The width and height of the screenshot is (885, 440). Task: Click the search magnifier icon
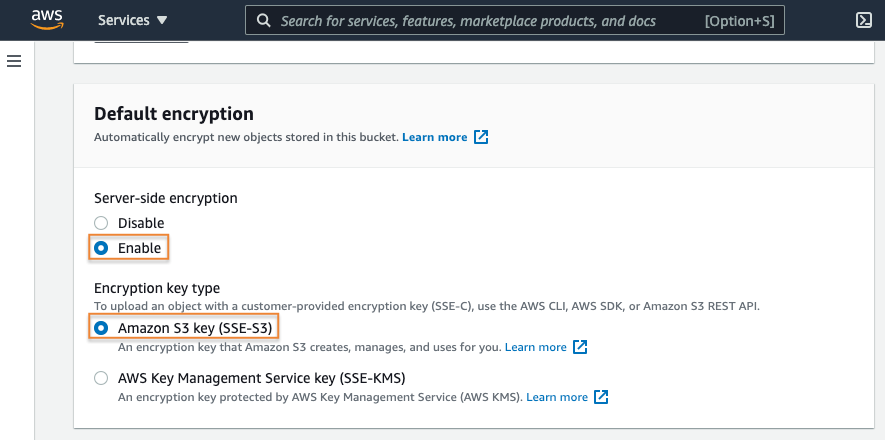point(263,21)
